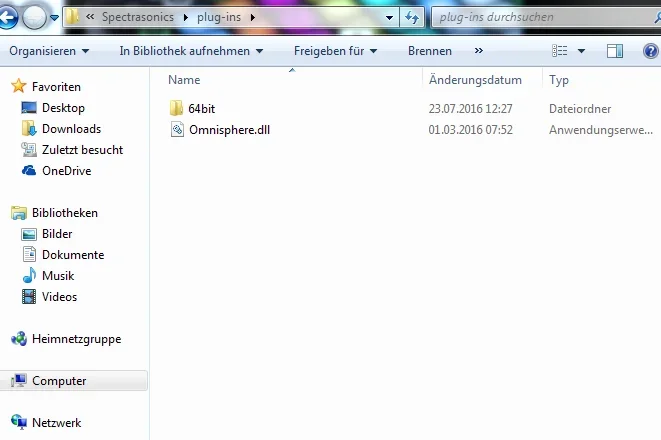This screenshot has width=661, height=440.
Task: Select the Omnisphere.dll file name
Action: pos(229,130)
